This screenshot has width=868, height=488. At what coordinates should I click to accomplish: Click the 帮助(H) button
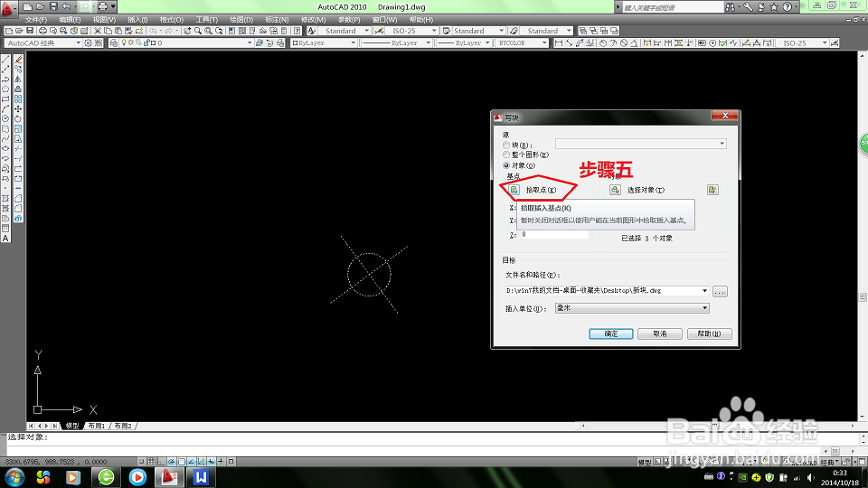click(x=709, y=333)
